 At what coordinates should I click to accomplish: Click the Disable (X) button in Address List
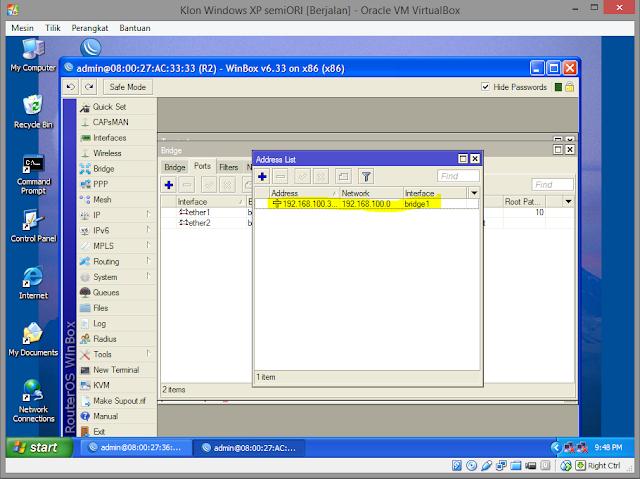click(321, 177)
